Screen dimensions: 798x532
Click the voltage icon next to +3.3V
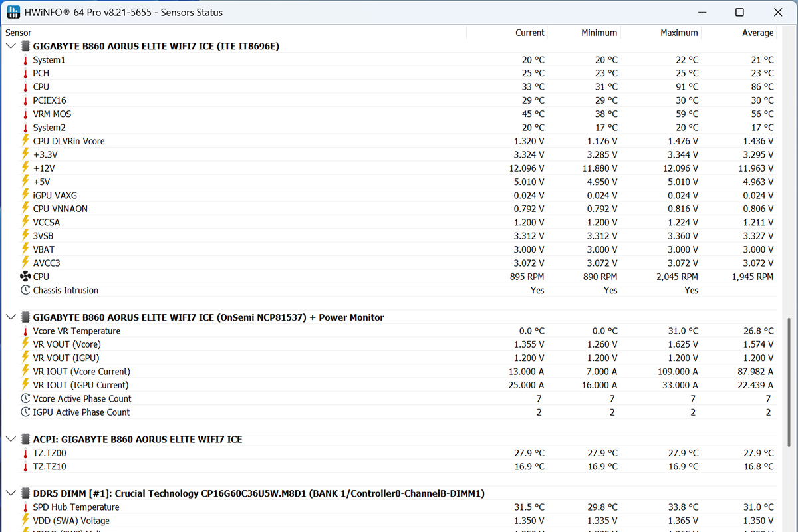26,154
